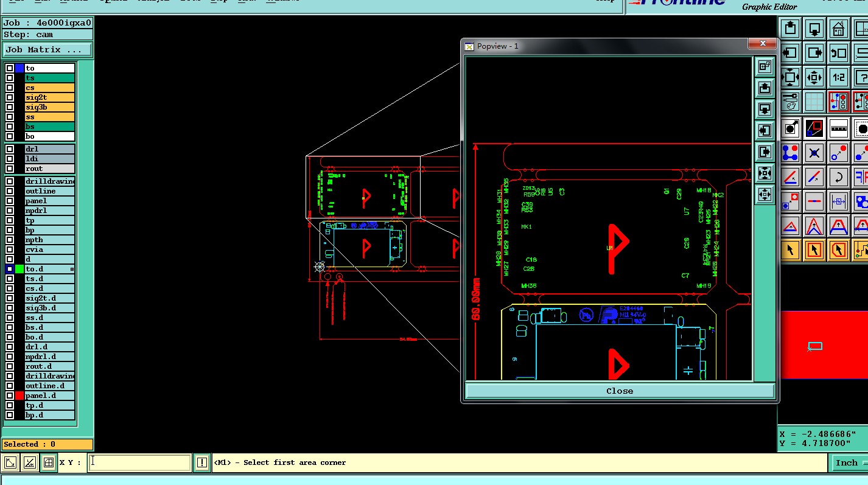The image size is (868, 485).
Task: Toggle the checkbox for layer drl
Action: pos(10,149)
